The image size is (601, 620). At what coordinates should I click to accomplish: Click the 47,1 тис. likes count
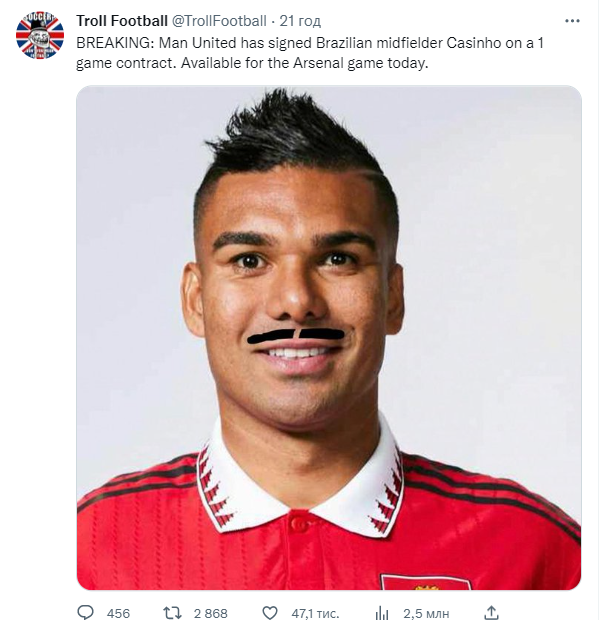pyautogui.click(x=315, y=613)
